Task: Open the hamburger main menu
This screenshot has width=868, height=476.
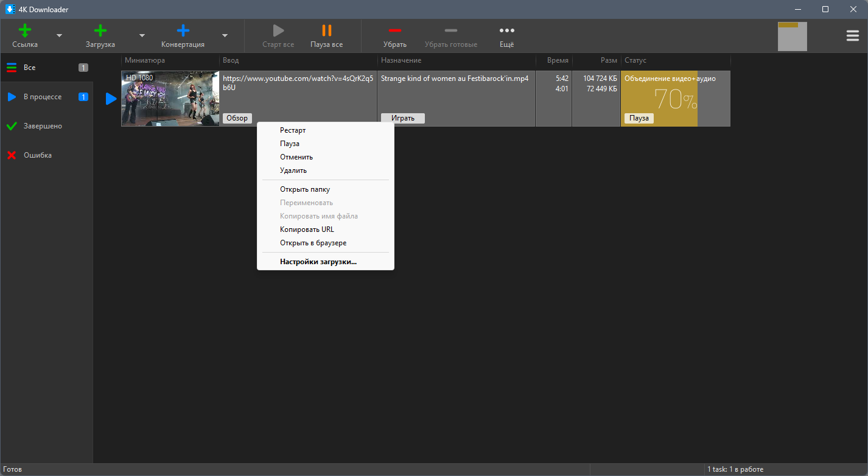Action: pos(853,36)
